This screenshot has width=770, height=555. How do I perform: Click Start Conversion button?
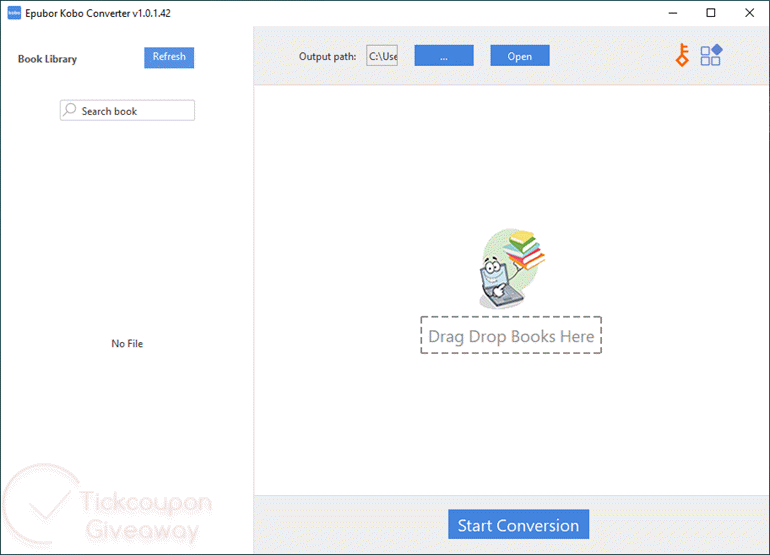[519, 525]
